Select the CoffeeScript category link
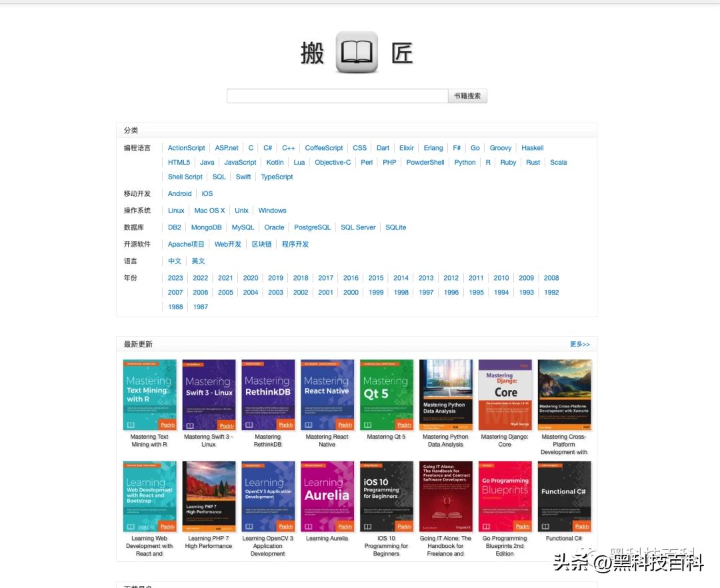The image size is (720, 588). point(324,148)
